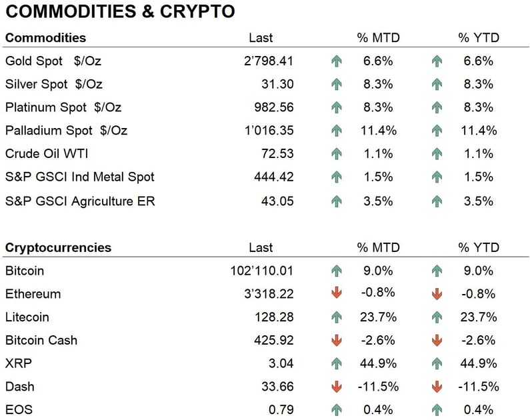Click the red YTD arrow for Dash
This screenshot has height=420, width=530.
pos(437,387)
